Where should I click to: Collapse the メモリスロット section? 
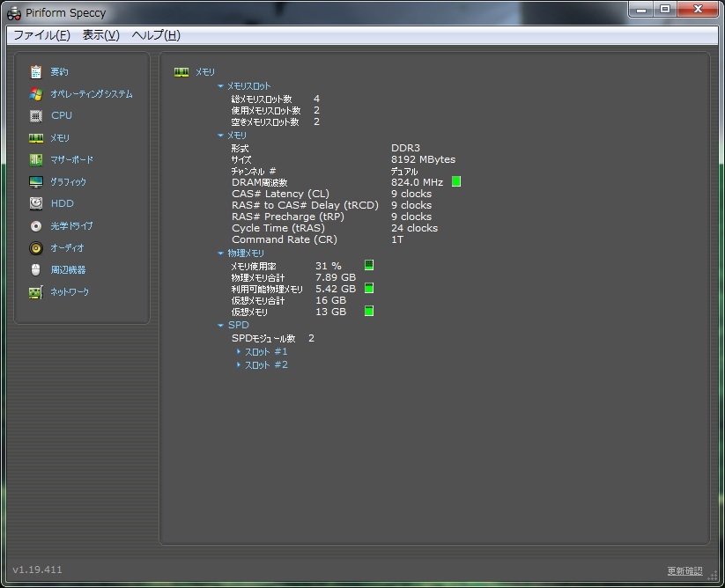coord(220,86)
